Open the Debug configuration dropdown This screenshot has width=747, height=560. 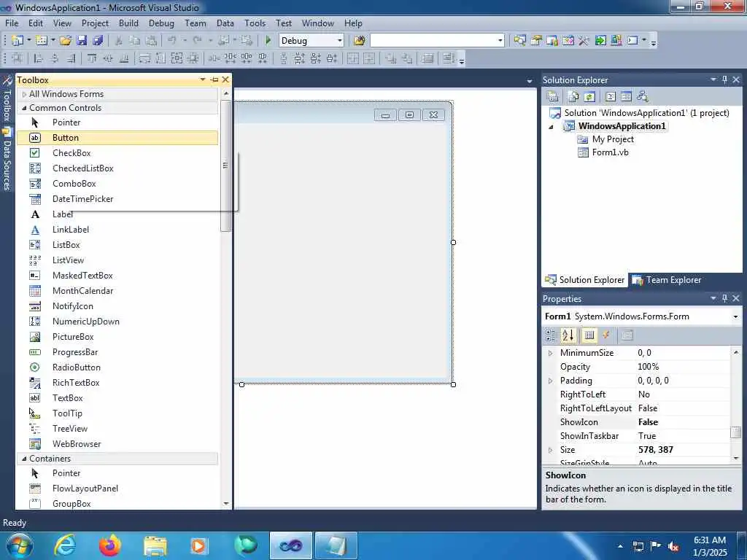(340, 41)
